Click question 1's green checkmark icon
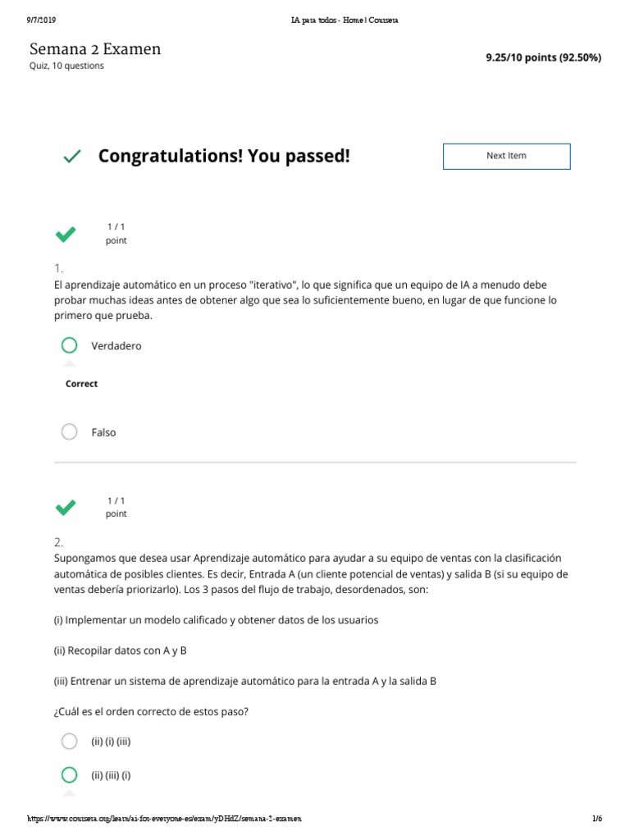This screenshot has height=840, width=630. tap(66, 235)
